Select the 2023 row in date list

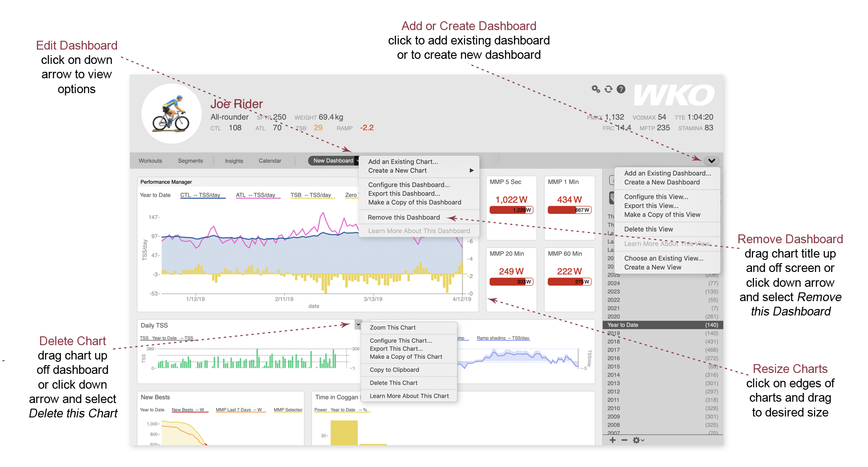click(663, 291)
